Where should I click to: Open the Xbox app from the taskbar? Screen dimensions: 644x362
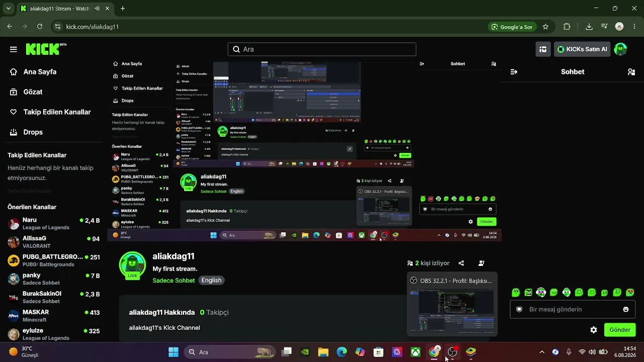tap(416, 352)
